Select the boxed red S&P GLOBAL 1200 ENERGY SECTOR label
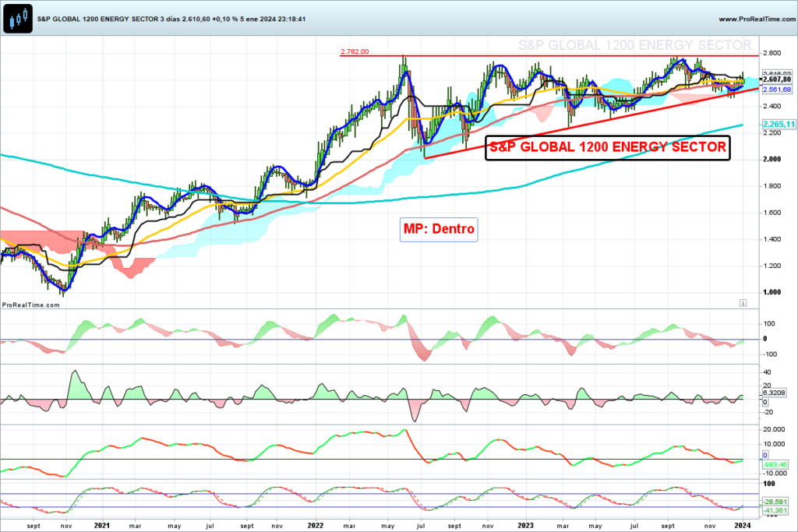The image size is (798, 532). tap(608, 147)
